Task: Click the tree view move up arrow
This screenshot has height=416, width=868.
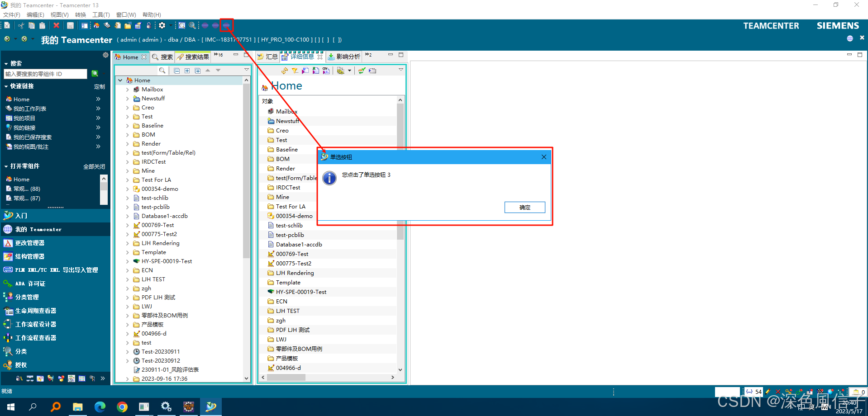Action: [x=208, y=71]
